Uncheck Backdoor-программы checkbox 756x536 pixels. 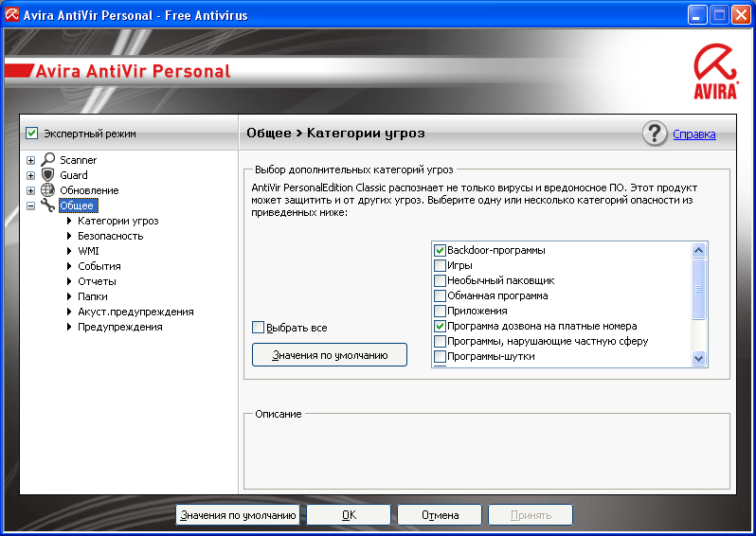440,250
